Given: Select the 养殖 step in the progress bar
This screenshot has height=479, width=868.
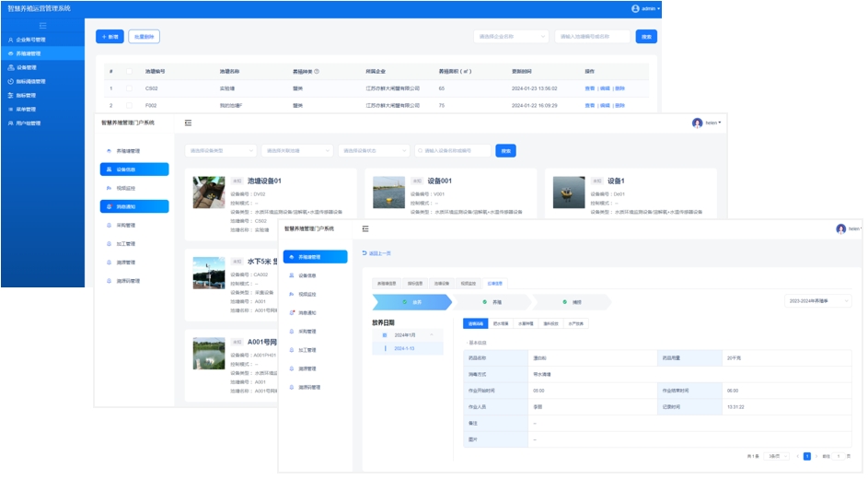Looking at the screenshot, I should click(x=502, y=301).
